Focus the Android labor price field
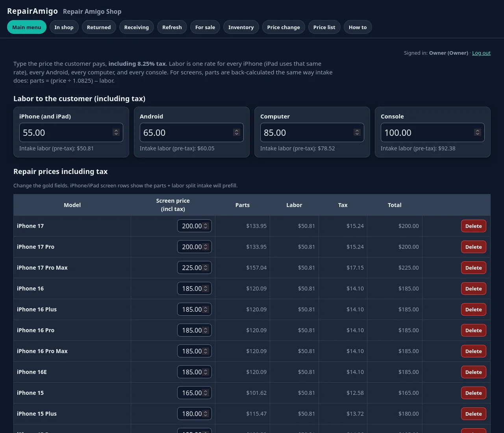Viewport: 504px width, 433px height. 192,133
